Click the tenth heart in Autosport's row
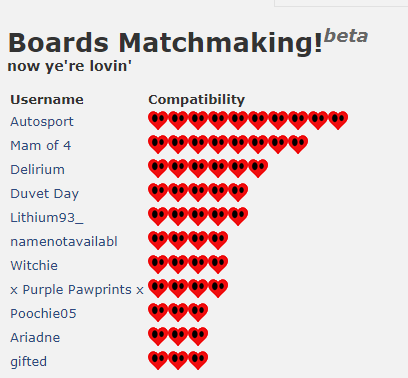 click(338, 120)
